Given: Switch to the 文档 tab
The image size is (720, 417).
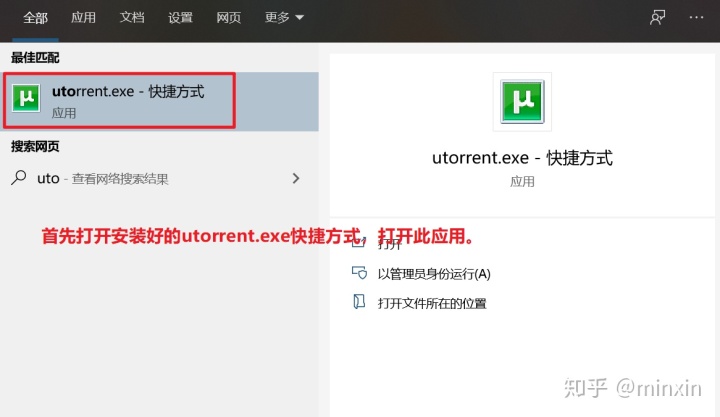Looking at the screenshot, I should coord(132,17).
